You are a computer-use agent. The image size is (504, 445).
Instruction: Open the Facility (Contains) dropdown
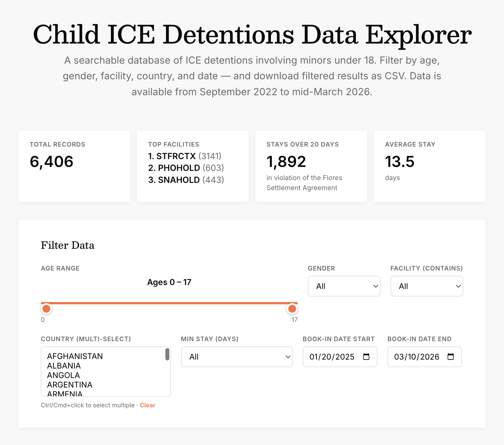426,286
